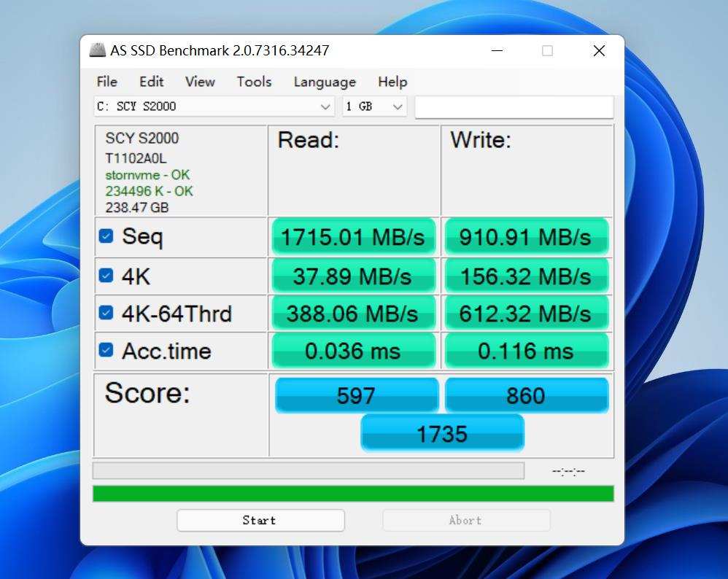
Task: Click the AS SSD Benchmark title bar icon
Action: 97,51
